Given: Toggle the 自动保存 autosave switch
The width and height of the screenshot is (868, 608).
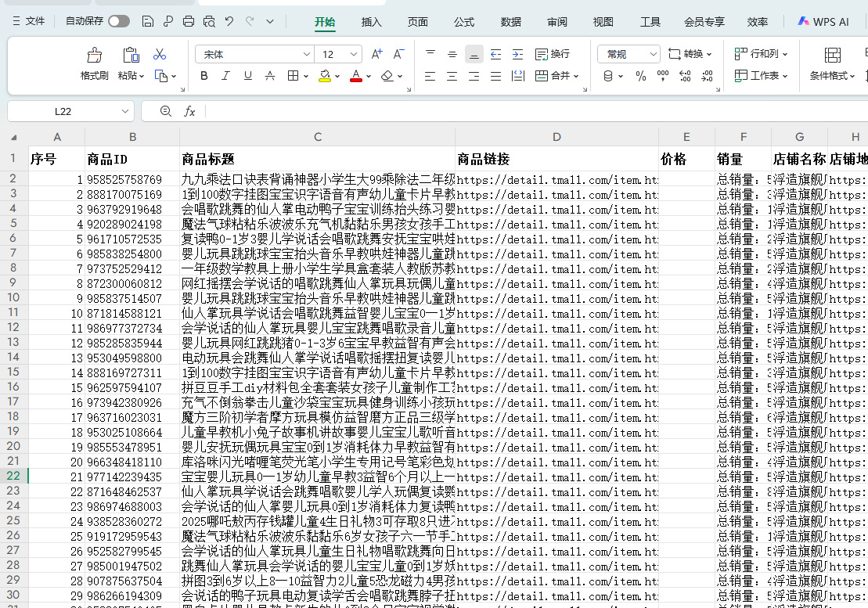Looking at the screenshot, I should coord(119,21).
